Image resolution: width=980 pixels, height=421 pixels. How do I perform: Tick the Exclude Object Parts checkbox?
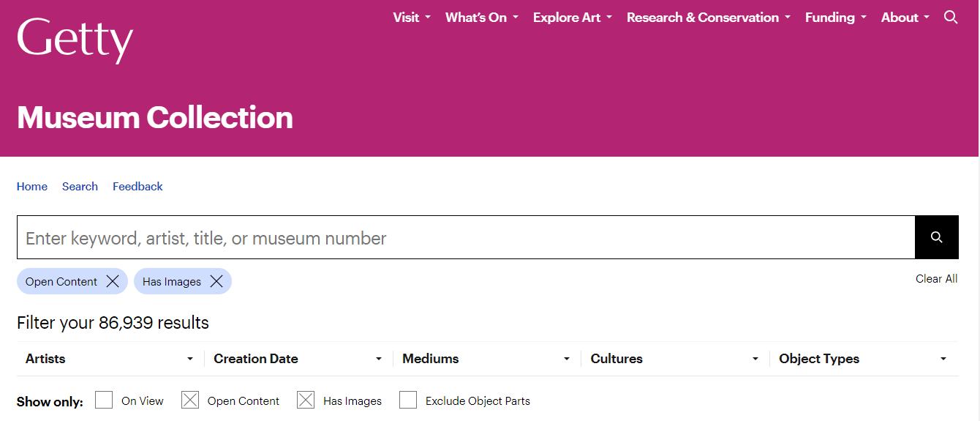point(408,400)
